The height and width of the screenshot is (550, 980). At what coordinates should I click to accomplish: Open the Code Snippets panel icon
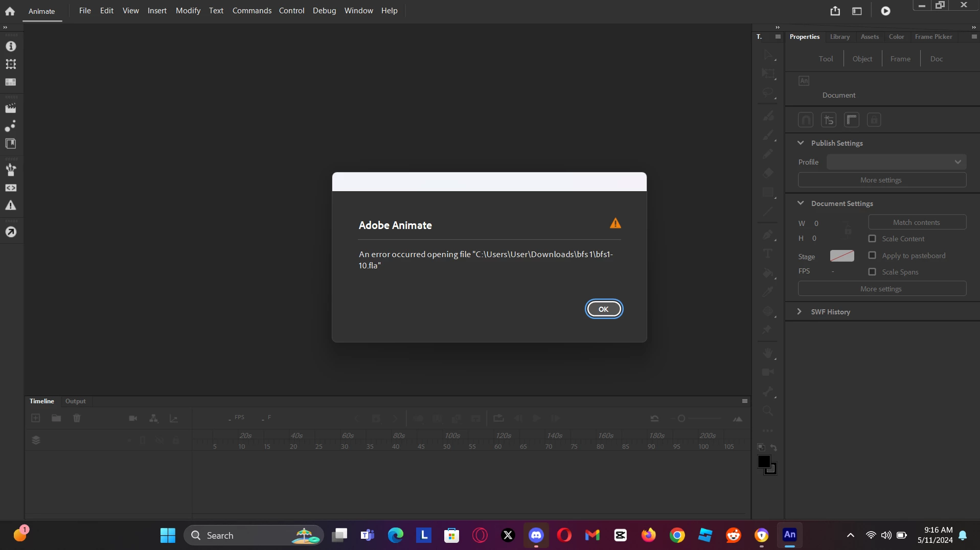[x=11, y=188]
